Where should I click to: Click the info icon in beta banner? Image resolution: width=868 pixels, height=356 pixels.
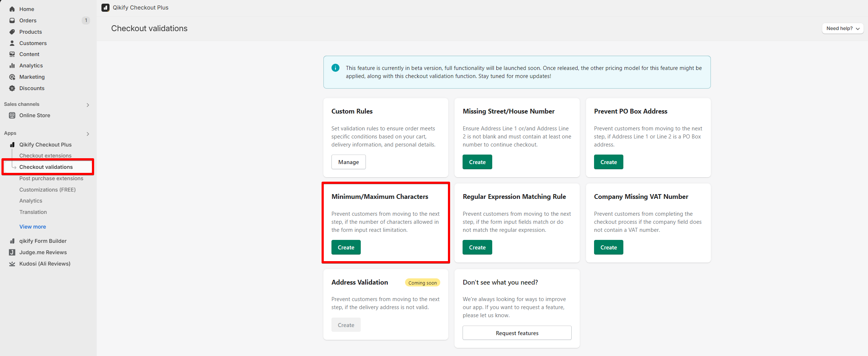335,68
